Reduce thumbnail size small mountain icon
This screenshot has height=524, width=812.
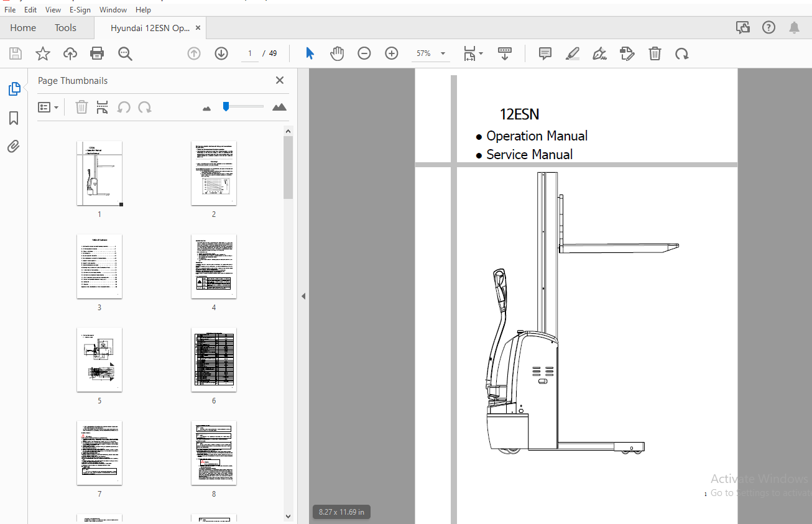coord(207,108)
